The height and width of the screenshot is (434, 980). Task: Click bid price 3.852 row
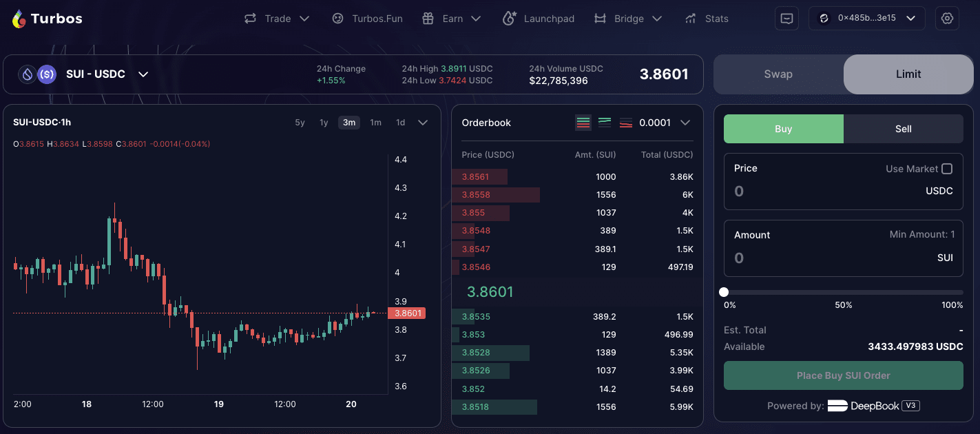577,389
